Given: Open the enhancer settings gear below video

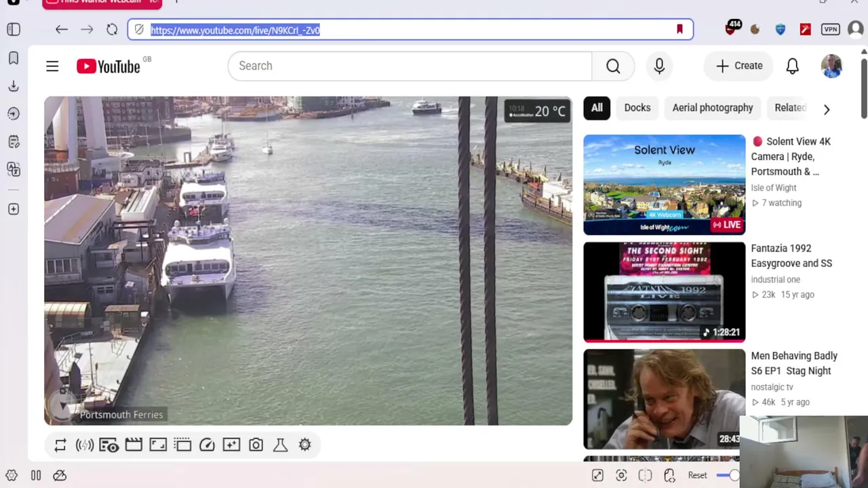Looking at the screenshot, I should coord(304,445).
